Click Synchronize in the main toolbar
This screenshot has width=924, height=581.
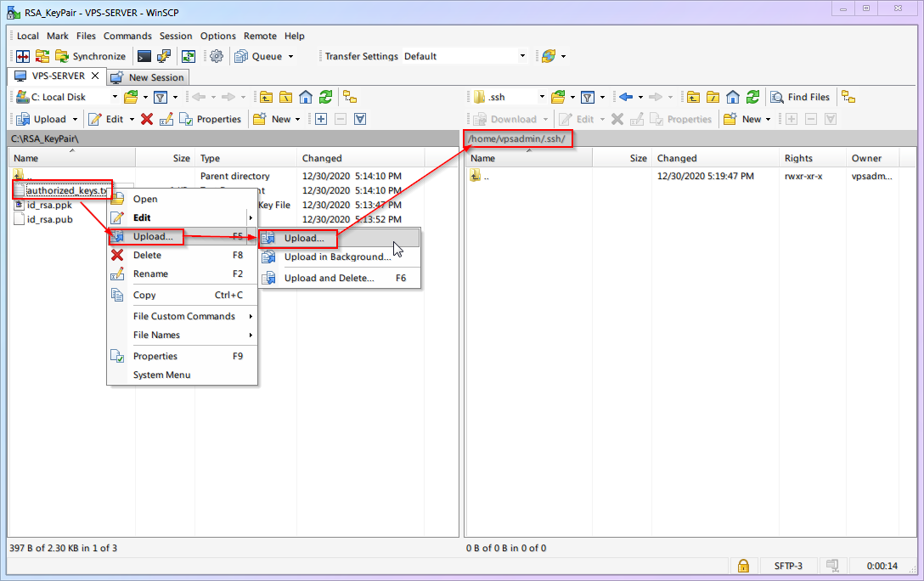(x=90, y=56)
